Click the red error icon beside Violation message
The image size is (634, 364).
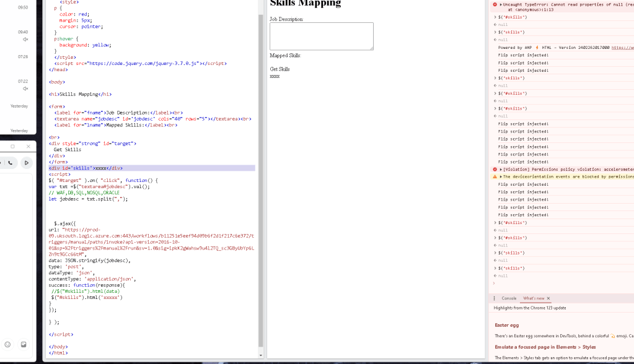pyautogui.click(x=495, y=169)
